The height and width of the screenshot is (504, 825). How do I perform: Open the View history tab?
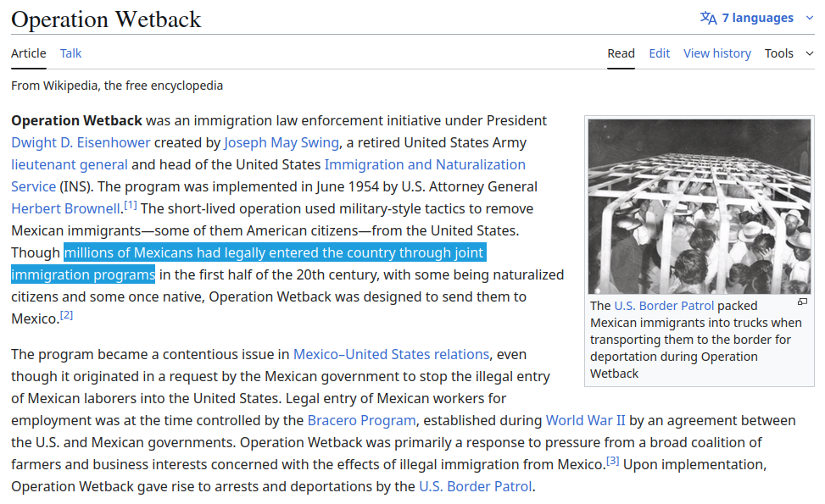click(x=717, y=53)
